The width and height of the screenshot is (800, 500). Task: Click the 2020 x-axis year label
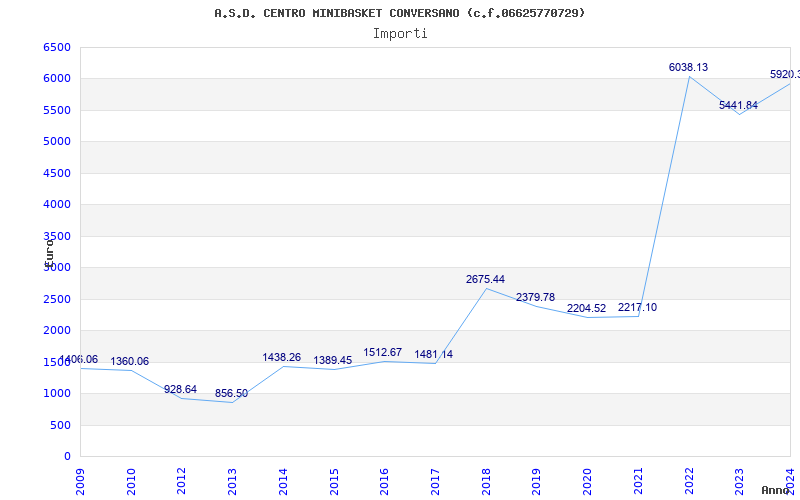click(587, 482)
